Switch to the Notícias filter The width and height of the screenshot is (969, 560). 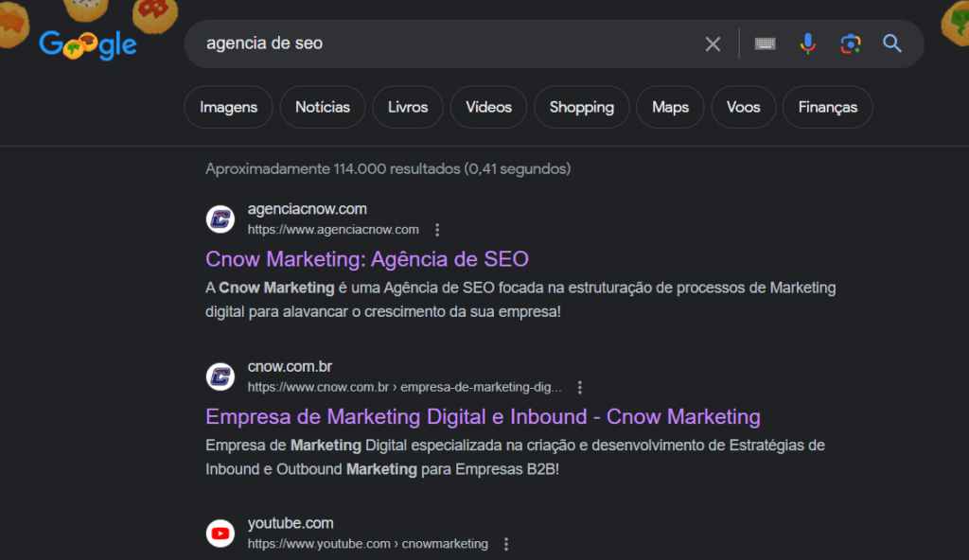(x=323, y=107)
